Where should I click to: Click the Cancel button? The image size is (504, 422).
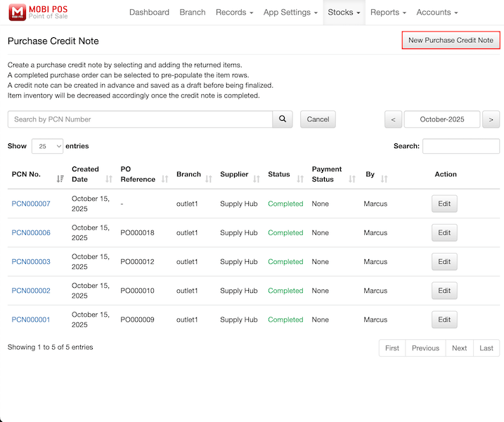tap(318, 119)
